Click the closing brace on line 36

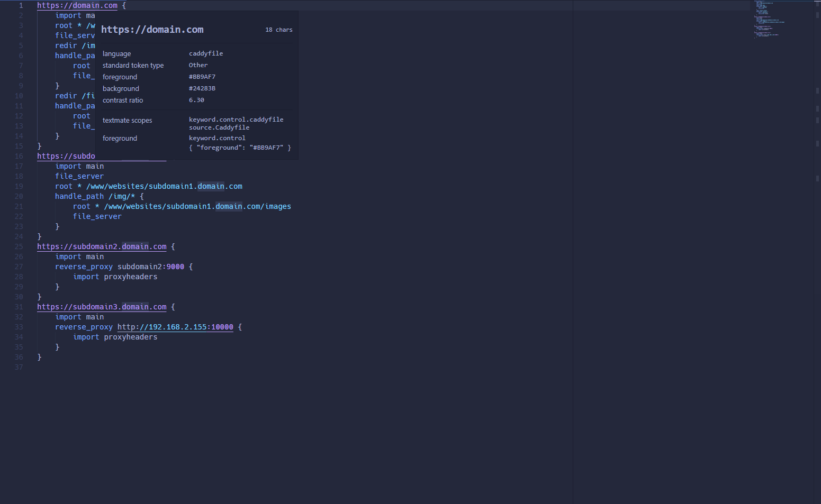pos(40,357)
